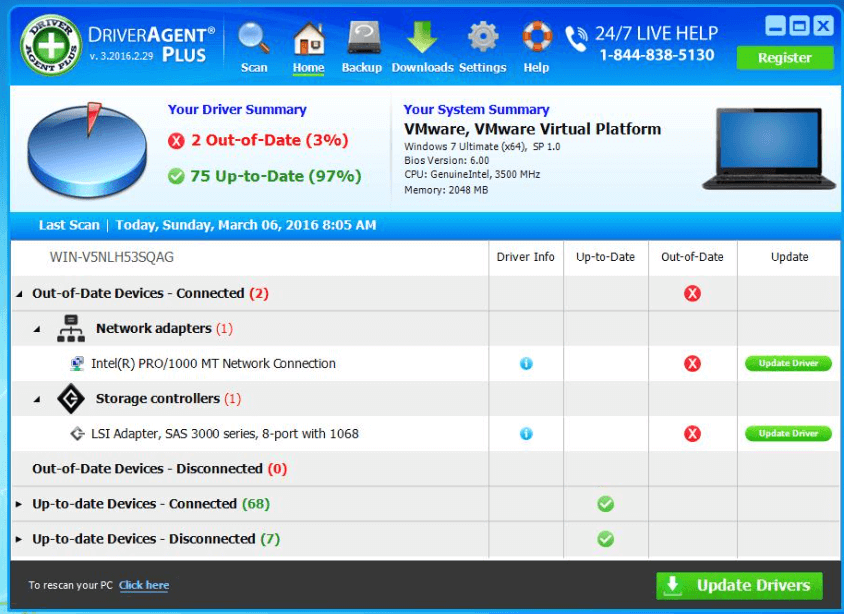Click the 24/7 live help phone icon
Viewport: 844px width, 615px height.
click(576, 39)
